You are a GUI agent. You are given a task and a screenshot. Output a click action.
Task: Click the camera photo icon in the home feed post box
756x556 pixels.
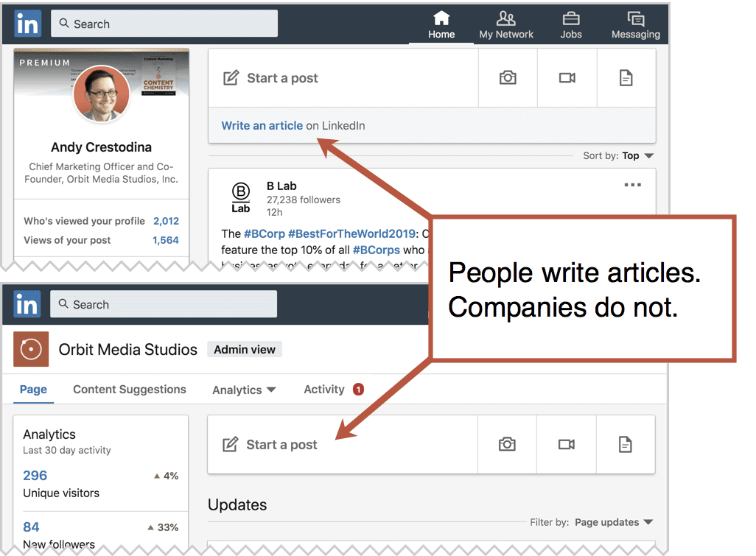[x=508, y=77]
